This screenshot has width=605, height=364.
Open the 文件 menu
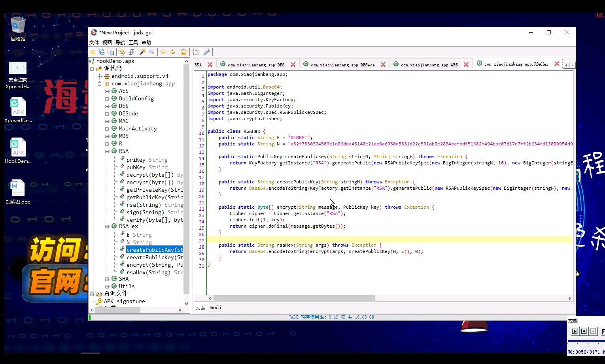[94, 42]
